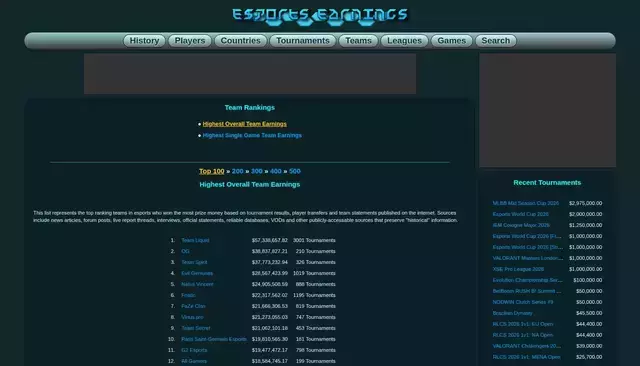Open IEM Cologne Major 2026 tournament
The image size is (640, 366).
click(521, 225)
